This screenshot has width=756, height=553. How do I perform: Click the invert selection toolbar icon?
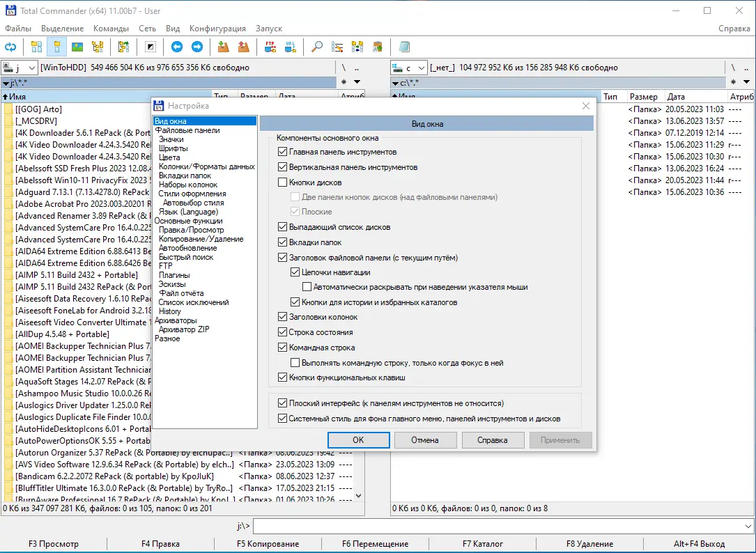pos(151,47)
